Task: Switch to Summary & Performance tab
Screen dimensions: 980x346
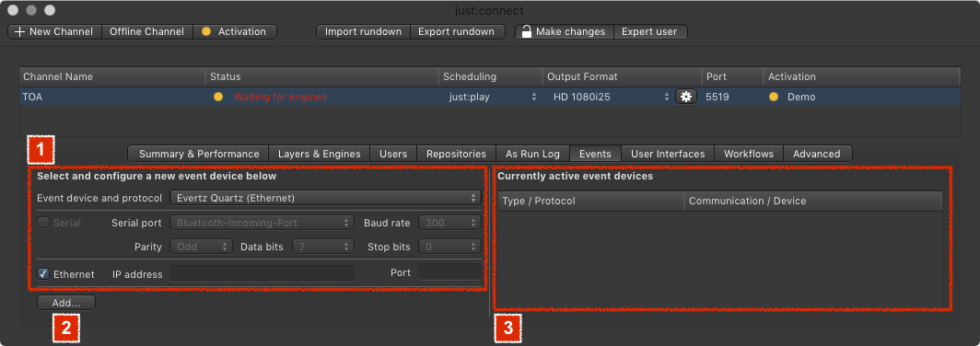Action: pyautogui.click(x=199, y=154)
